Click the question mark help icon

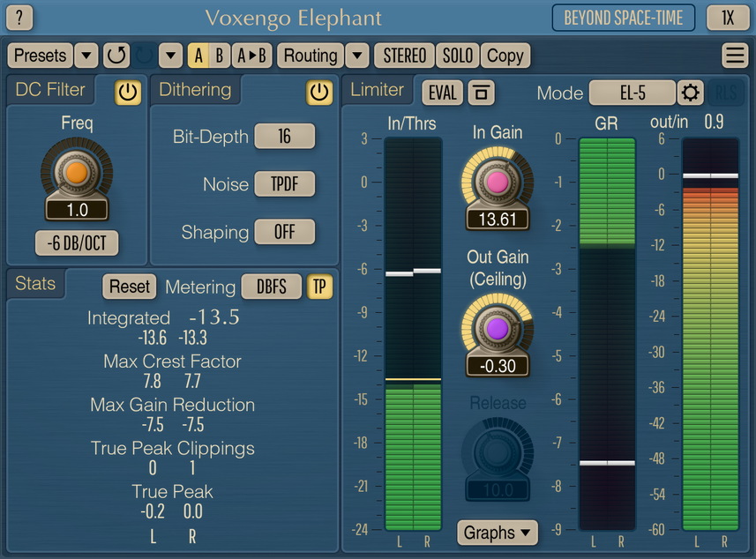[20, 18]
